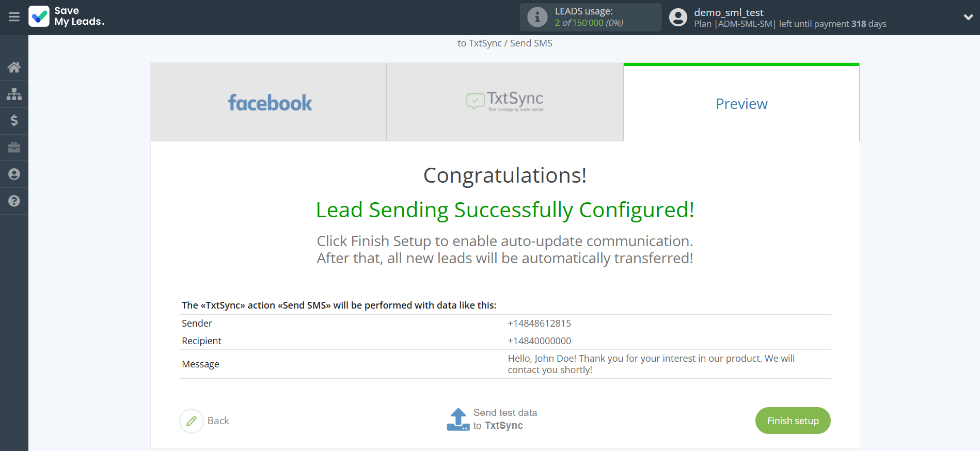The image size is (980, 451).
Task: Click the Finish setup button
Action: [x=793, y=421]
